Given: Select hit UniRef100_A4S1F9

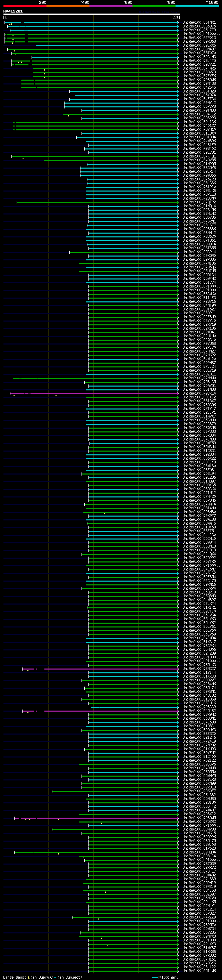Looking at the screenshot, I should click(199, 145).
